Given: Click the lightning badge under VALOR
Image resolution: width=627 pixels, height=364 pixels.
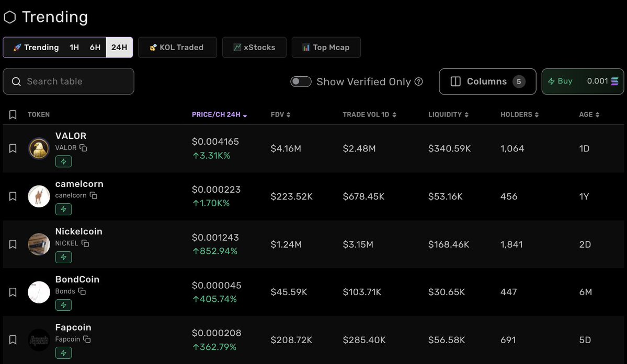Looking at the screenshot, I should [64, 161].
